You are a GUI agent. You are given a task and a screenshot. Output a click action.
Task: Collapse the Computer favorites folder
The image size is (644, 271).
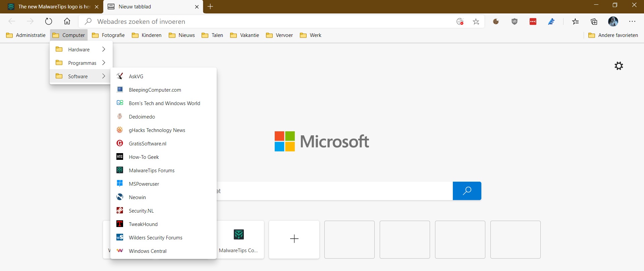[69, 35]
